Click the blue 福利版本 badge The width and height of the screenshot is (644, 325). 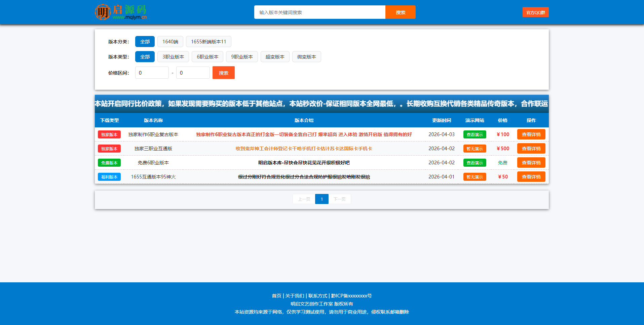[x=109, y=176]
